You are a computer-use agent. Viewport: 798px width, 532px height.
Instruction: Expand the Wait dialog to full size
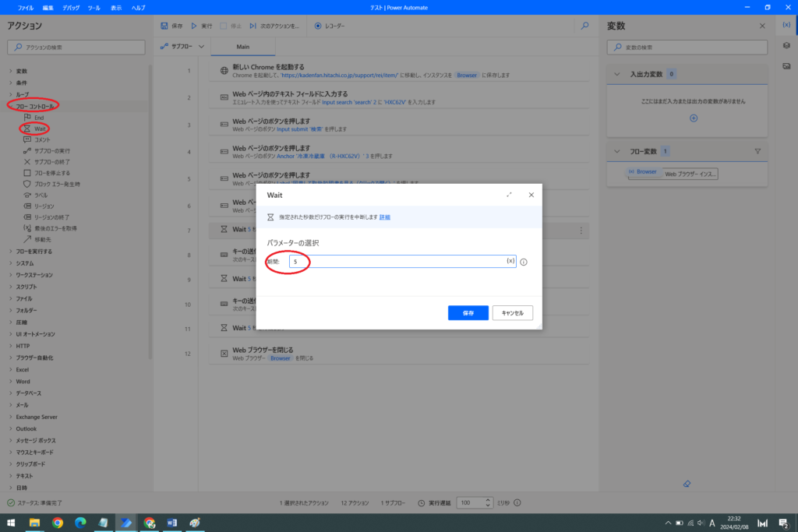point(509,195)
